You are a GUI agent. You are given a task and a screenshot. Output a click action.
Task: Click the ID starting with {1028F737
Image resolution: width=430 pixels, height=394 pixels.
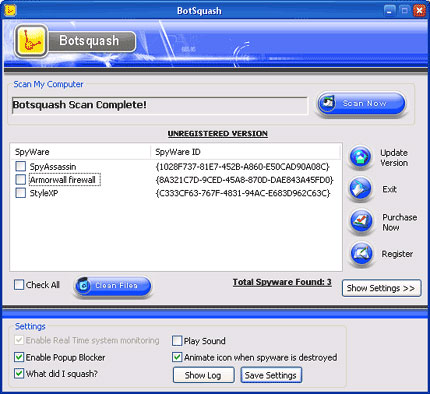242,166
